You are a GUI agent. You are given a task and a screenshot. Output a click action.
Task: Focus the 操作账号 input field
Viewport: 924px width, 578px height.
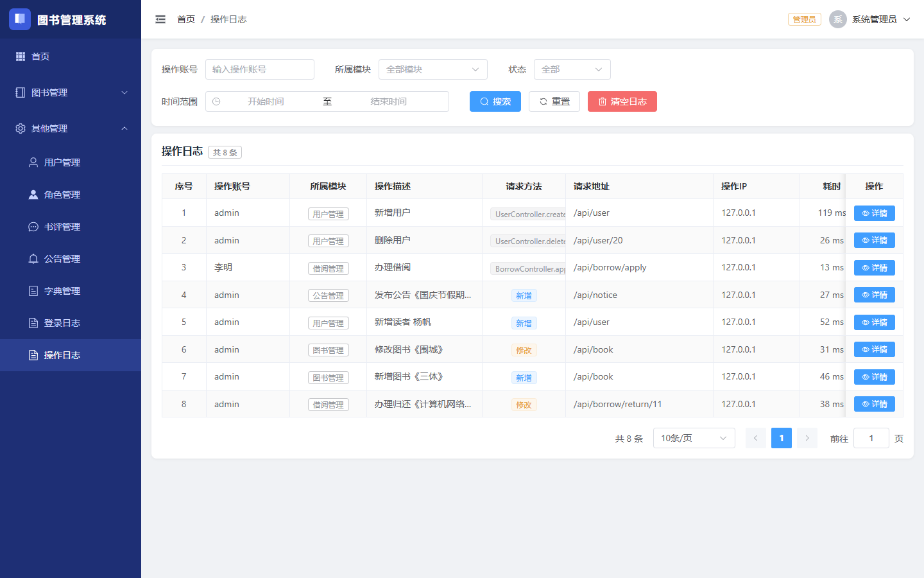pos(260,69)
